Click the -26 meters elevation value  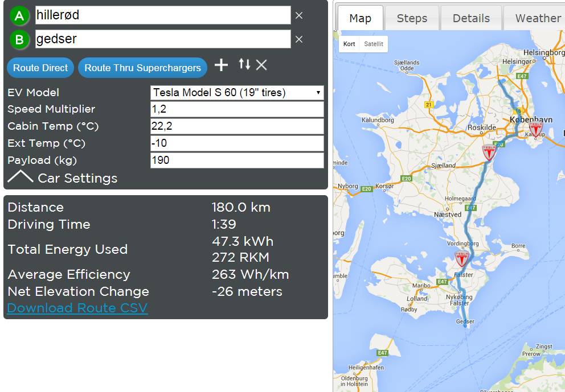tap(247, 291)
